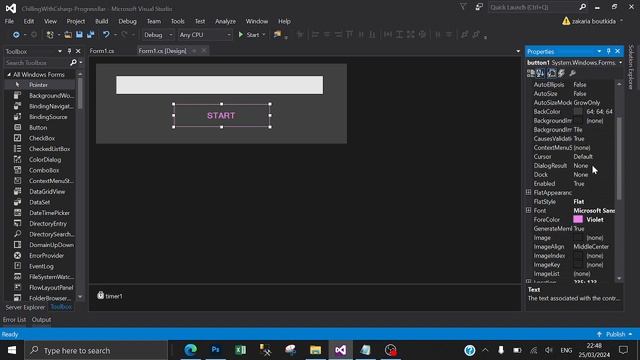
Task: Click the Property Pages wrench icon
Action: pyautogui.click(x=573, y=73)
